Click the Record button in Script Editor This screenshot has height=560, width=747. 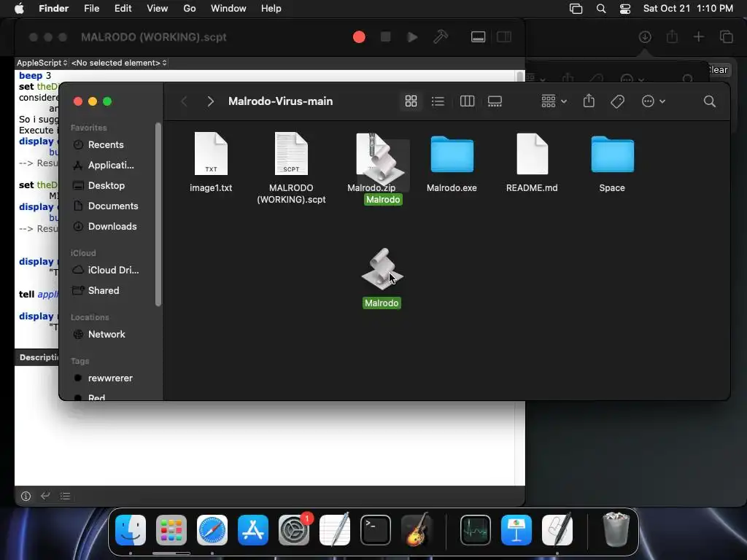click(x=359, y=37)
